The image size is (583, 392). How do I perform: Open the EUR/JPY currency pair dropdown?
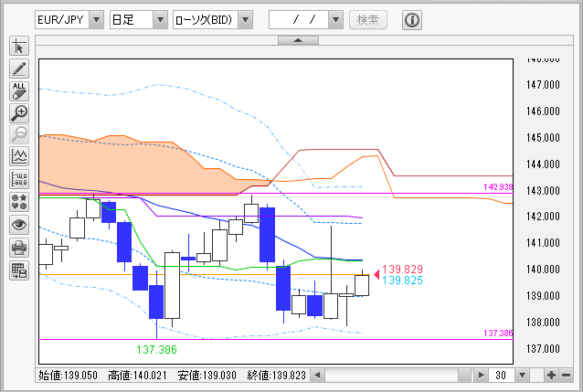pos(96,20)
